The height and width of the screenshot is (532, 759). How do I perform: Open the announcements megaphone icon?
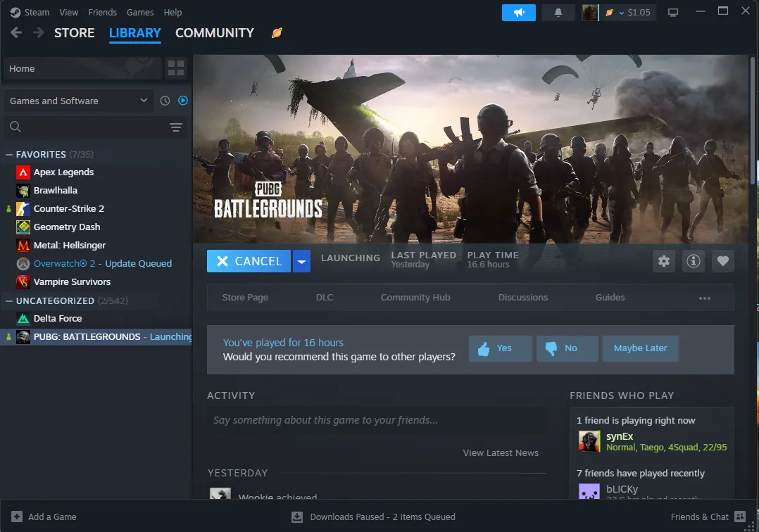coord(519,12)
